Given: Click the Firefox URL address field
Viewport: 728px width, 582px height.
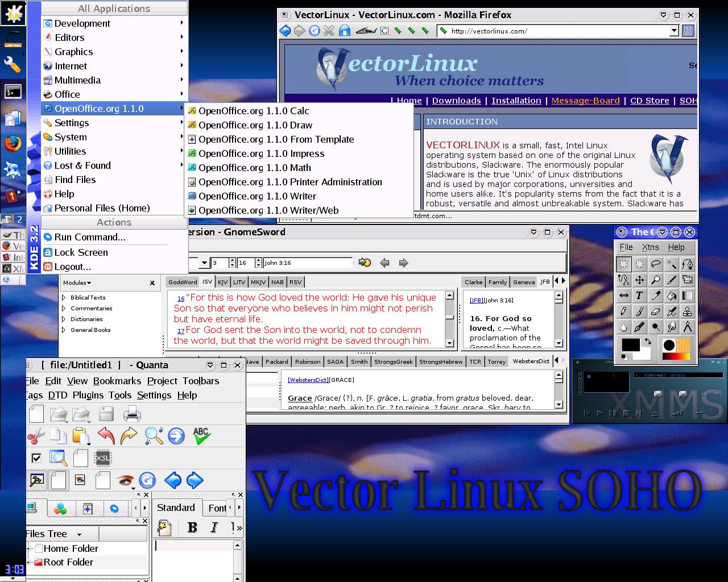Looking at the screenshot, I should [x=557, y=31].
